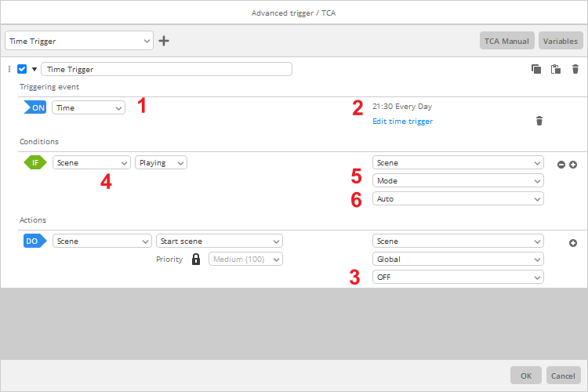
Task: Open the OFF scene dropdown
Action: [x=458, y=278]
